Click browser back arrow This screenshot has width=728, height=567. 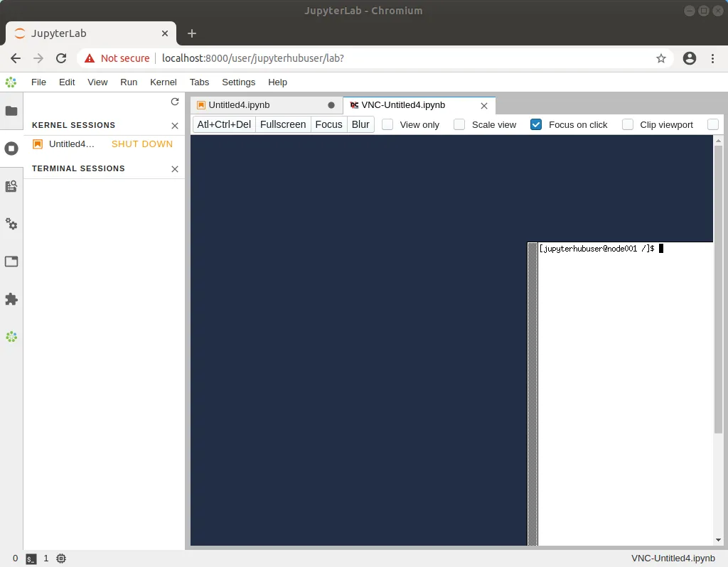(16, 58)
